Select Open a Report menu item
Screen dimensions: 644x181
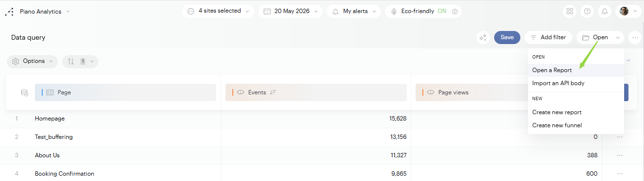(x=576, y=70)
